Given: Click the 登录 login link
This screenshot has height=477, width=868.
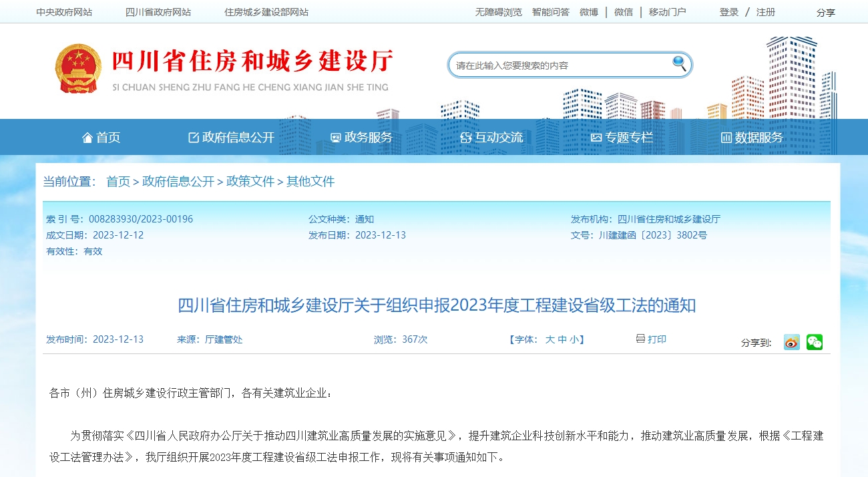Looking at the screenshot, I should [x=728, y=11].
